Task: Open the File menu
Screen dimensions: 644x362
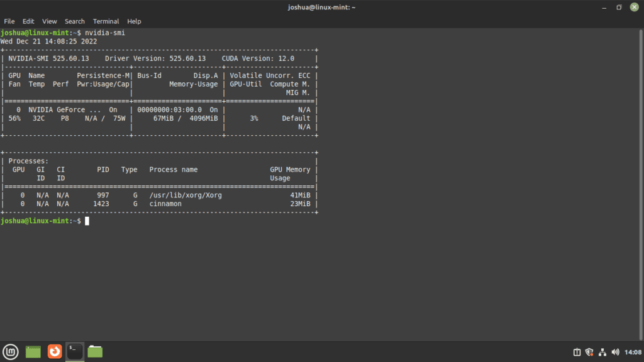Action: 9,21
